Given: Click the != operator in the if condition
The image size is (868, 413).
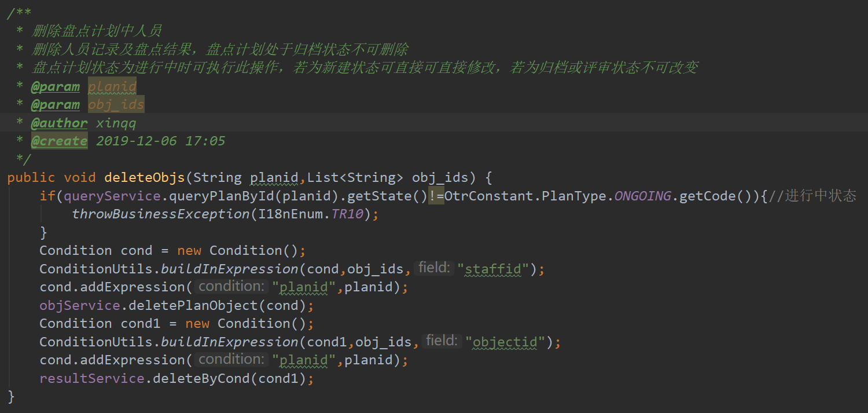Looking at the screenshot, I should click(436, 196).
